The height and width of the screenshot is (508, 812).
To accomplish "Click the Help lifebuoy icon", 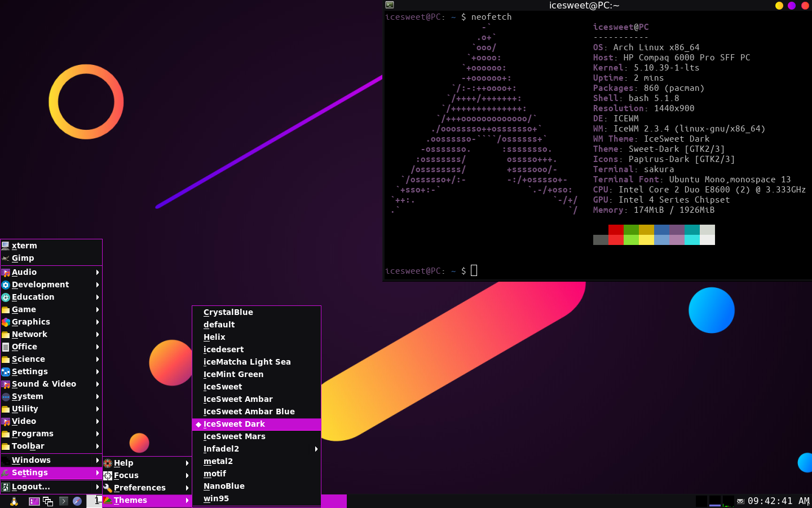I will 108,463.
